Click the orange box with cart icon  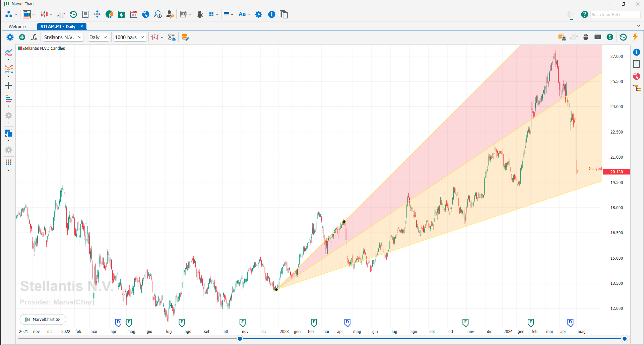[562, 37]
